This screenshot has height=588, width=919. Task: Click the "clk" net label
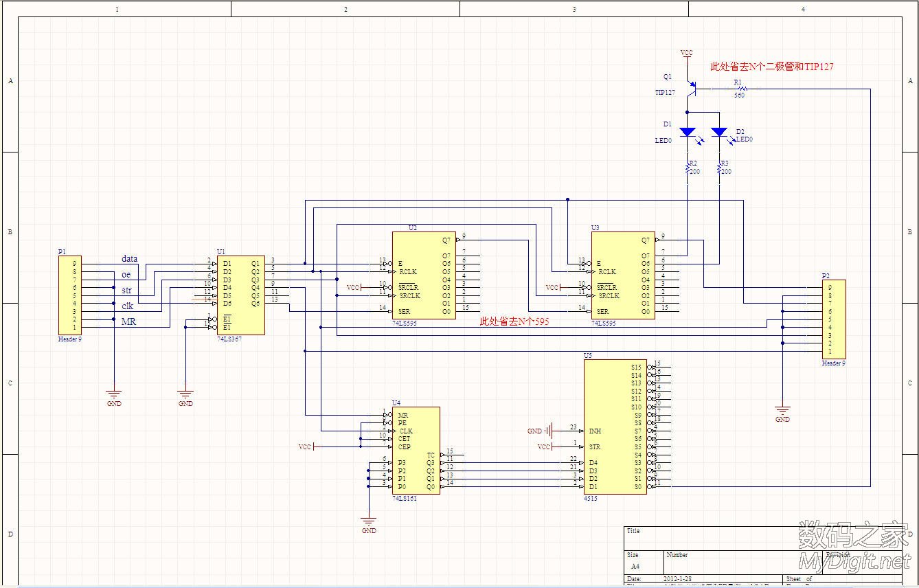pos(127,306)
